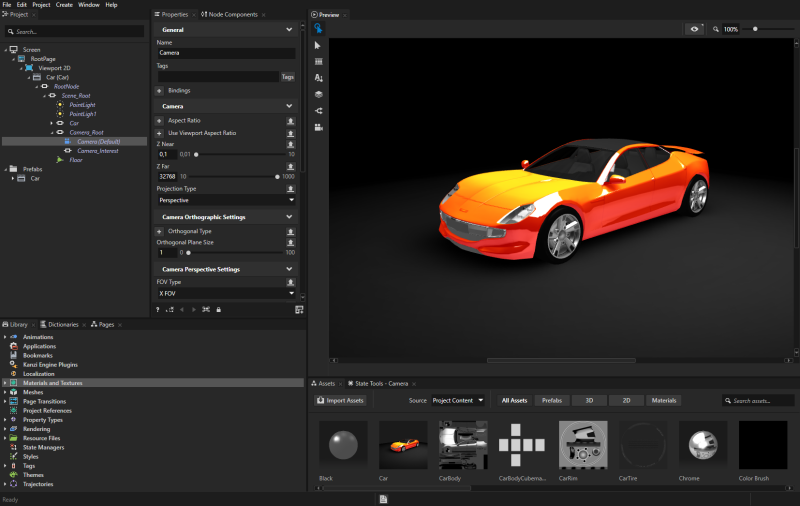The image size is (800, 506).
Task: Click the text tool icon in Preview toolbar
Action: (x=318, y=77)
